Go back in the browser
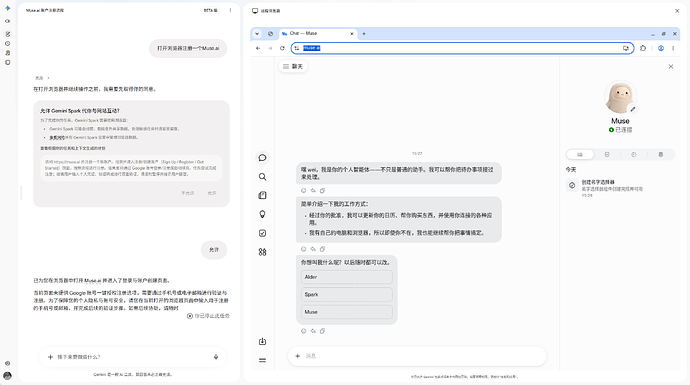The width and height of the screenshot is (690, 385). [x=258, y=48]
